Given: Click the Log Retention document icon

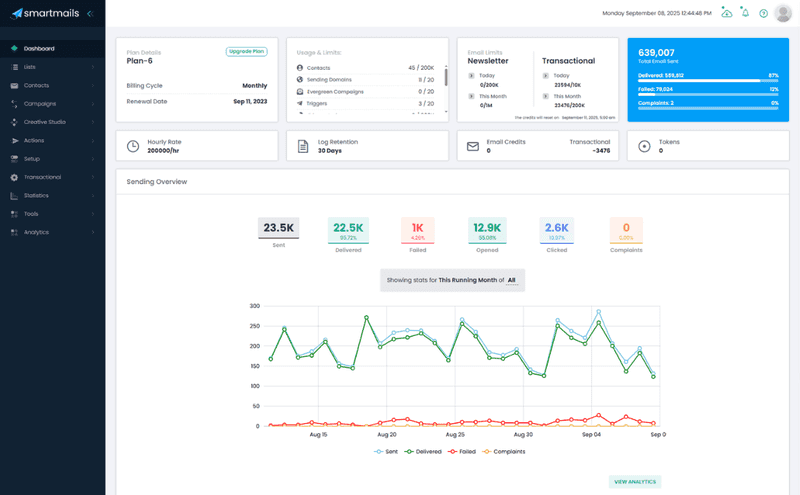Looking at the screenshot, I should coord(303,146).
